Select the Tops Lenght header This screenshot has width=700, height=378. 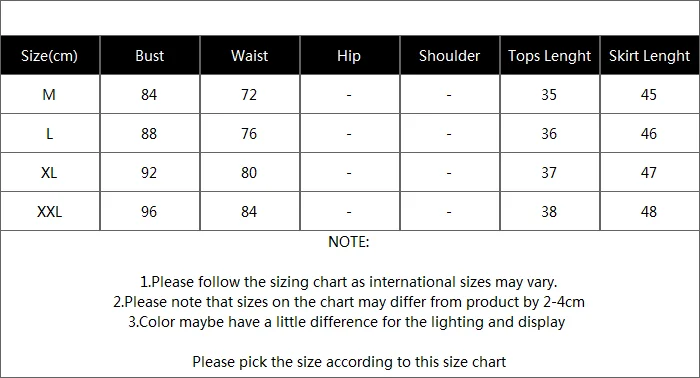click(550, 56)
